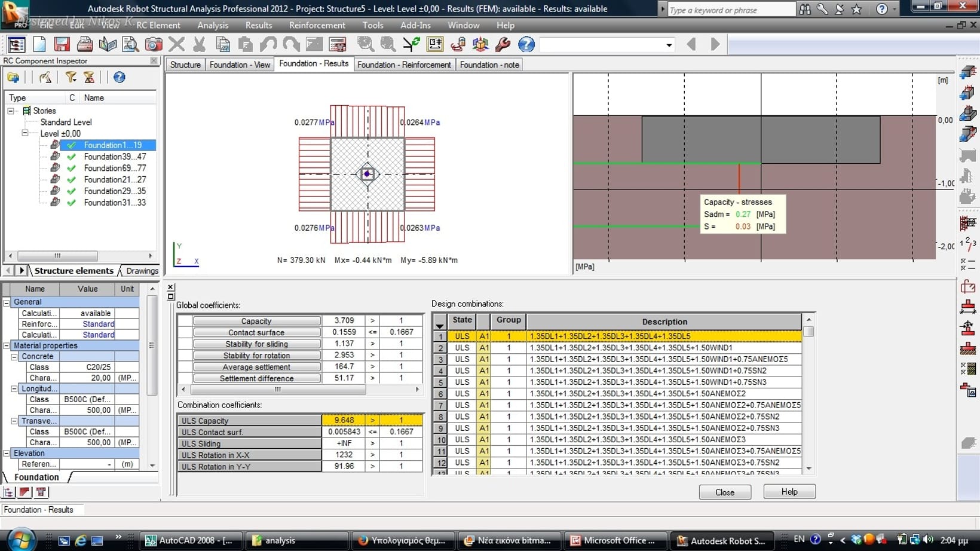Open AutoCAD 2008 from the taskbar
This screenshot has height=551, width=980.
pyautogui.click(x=191, y=540)
